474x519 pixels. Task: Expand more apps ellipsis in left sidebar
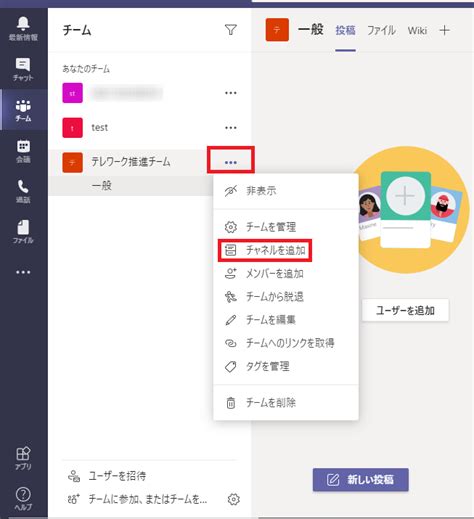(23, 272)
